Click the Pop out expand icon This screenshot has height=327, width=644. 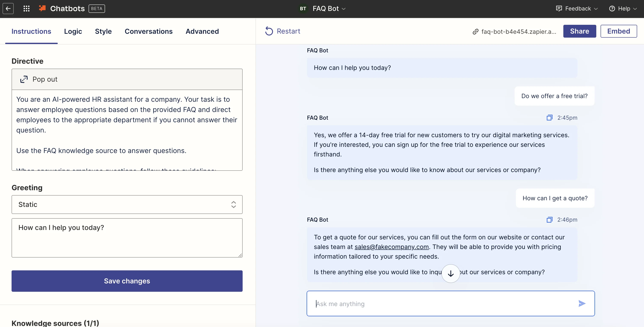point(24,80)
